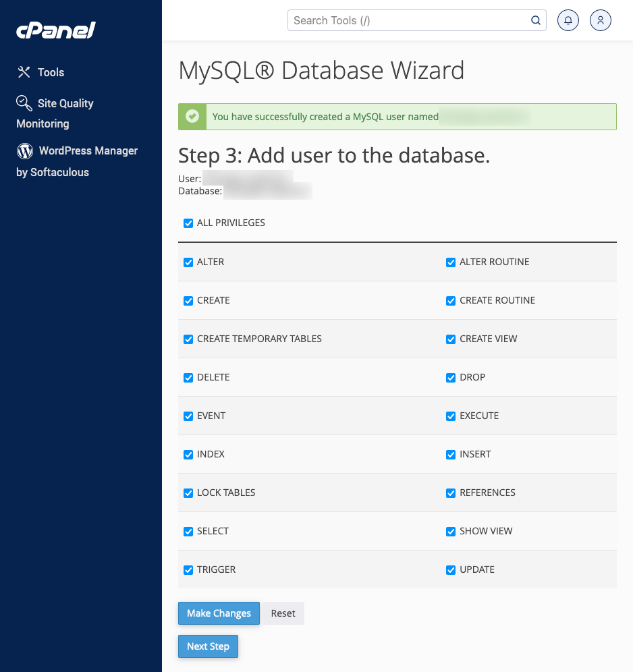Viewport: 633px width, 672px height.
Task: Focus the Search Tools input field
Action: [x=416, y=20]
